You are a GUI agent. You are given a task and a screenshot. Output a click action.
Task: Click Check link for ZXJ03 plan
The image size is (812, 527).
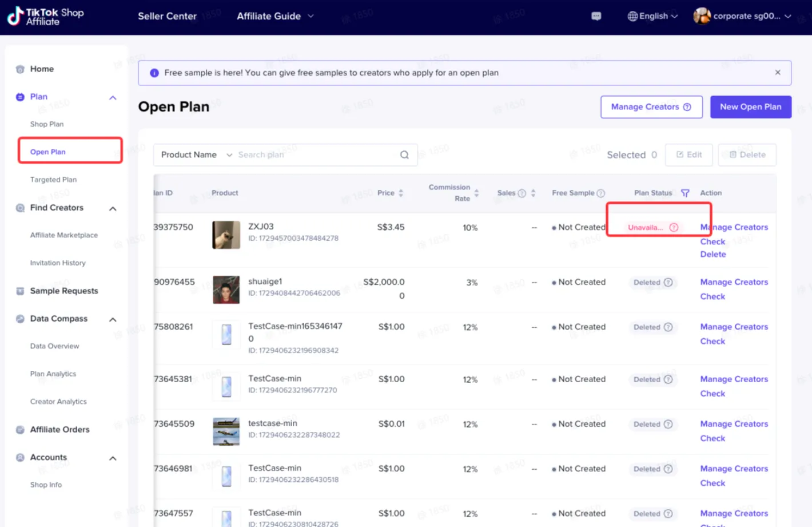[713, 241]
